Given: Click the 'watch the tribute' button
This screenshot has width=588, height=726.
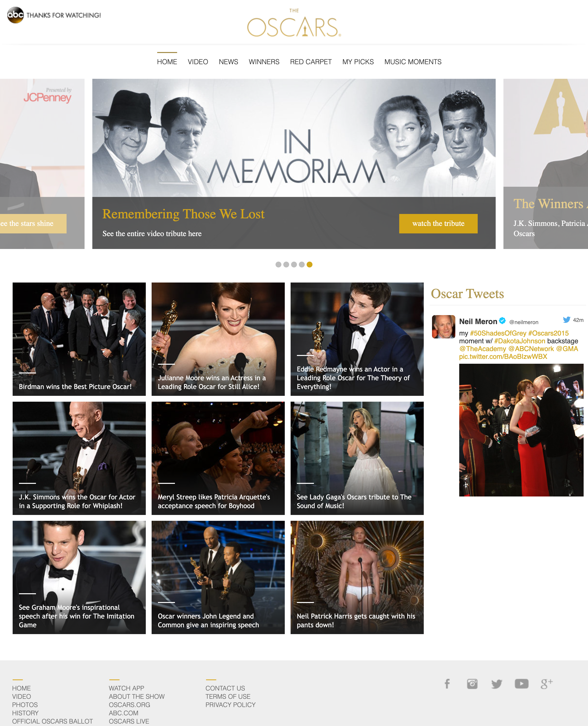Looking at the screenshot, I should (x=438, y=223).
